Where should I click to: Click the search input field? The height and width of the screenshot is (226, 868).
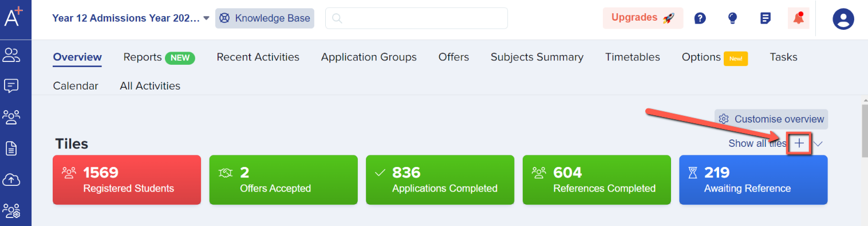coord(416,18)
